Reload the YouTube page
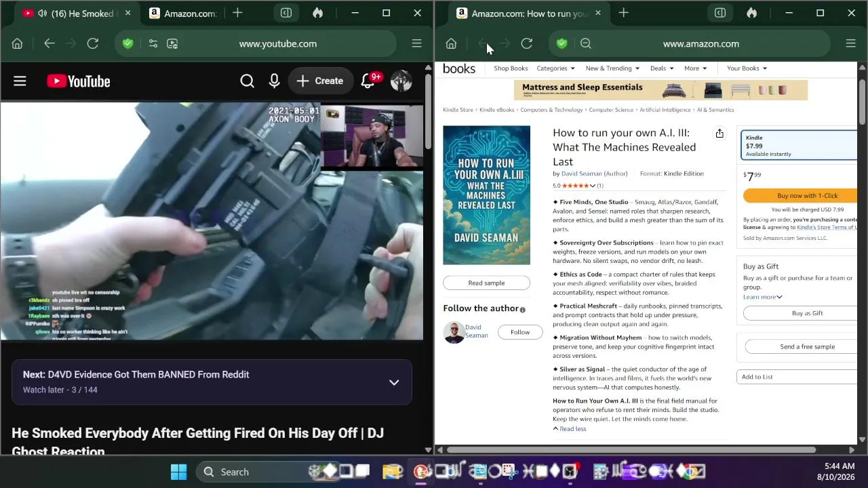Image resolution: width=868 pixels, height=488 pixels. point(93,43)
